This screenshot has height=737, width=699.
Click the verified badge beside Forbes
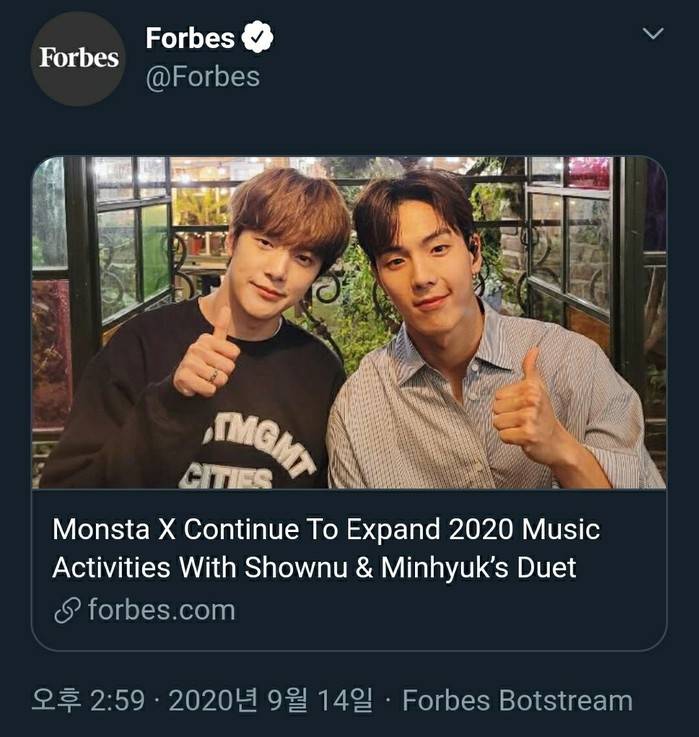[259, 38]
